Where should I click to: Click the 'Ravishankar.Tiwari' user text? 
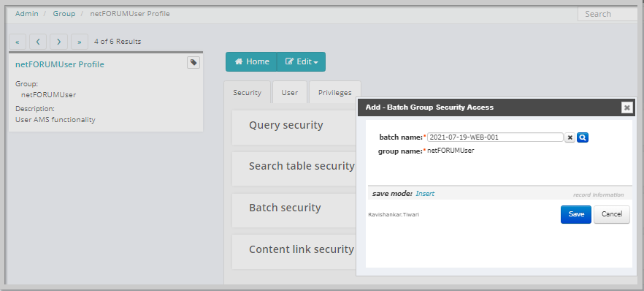pyautogui.click(x=394, y=214)
